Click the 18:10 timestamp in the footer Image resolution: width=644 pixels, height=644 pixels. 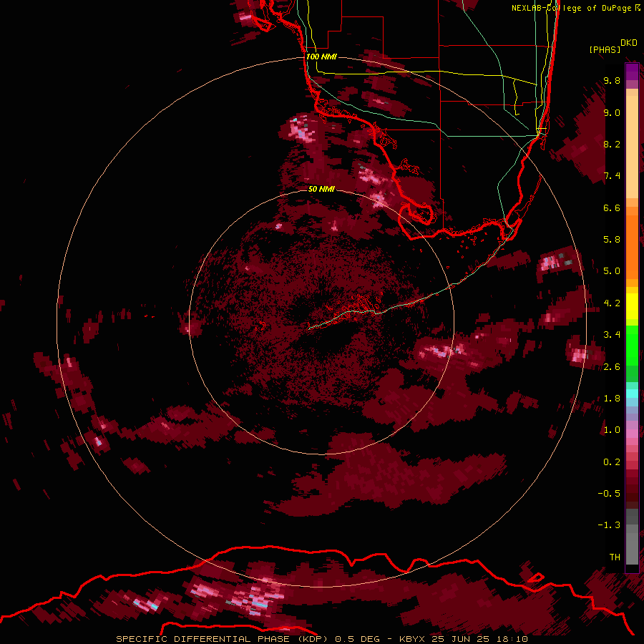(511, 639)
